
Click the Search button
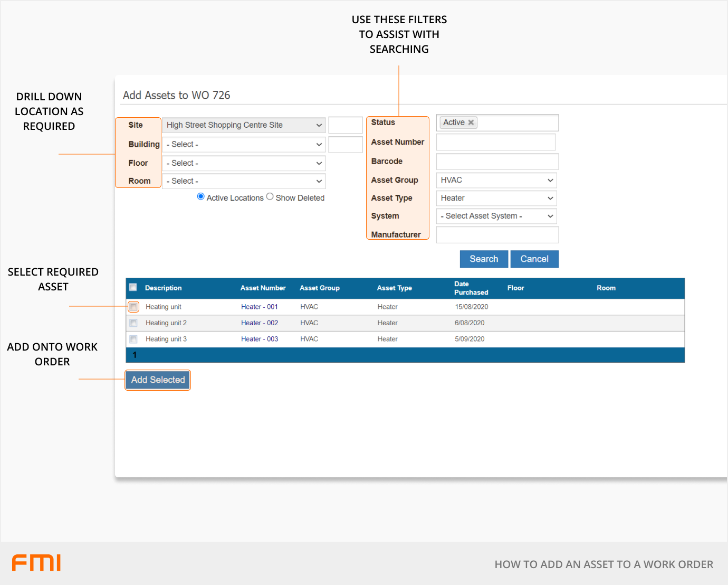[x=484, y=259]
